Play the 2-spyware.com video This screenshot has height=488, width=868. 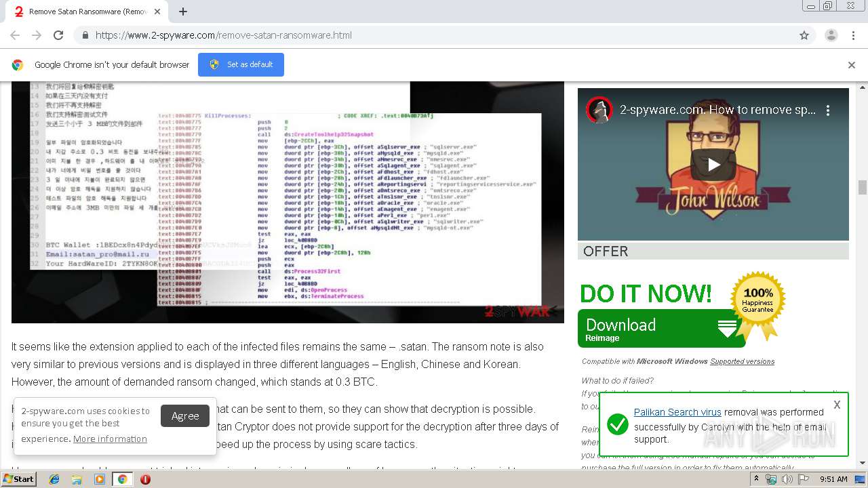[713, 164]
